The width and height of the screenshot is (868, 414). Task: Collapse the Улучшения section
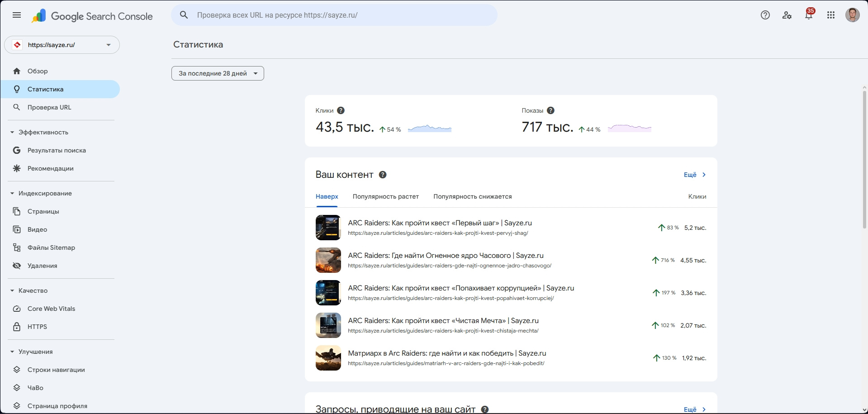click(x=12, y=352)
